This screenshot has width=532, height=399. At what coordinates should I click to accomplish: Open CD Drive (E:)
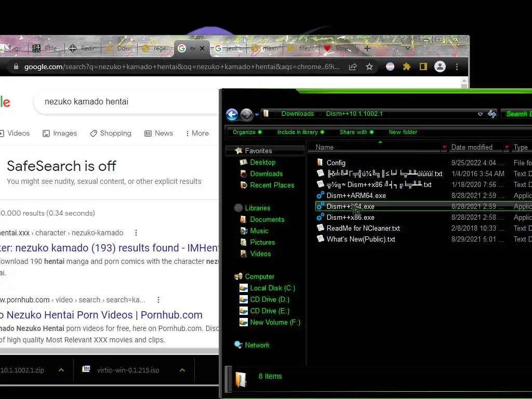click(270, 311)
